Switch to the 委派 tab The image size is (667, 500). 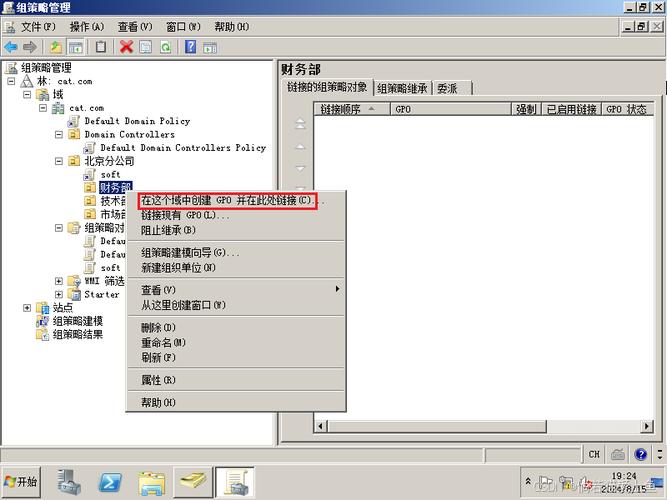(x=453, y=88)
